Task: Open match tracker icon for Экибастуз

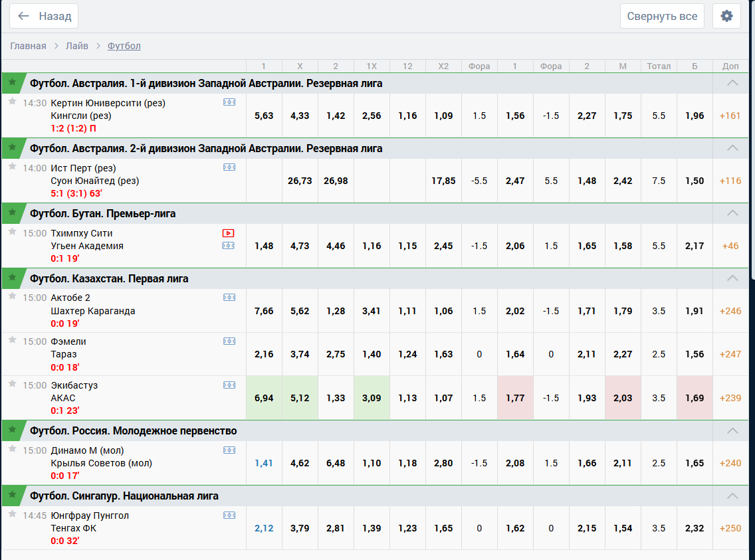Action: 229,385
